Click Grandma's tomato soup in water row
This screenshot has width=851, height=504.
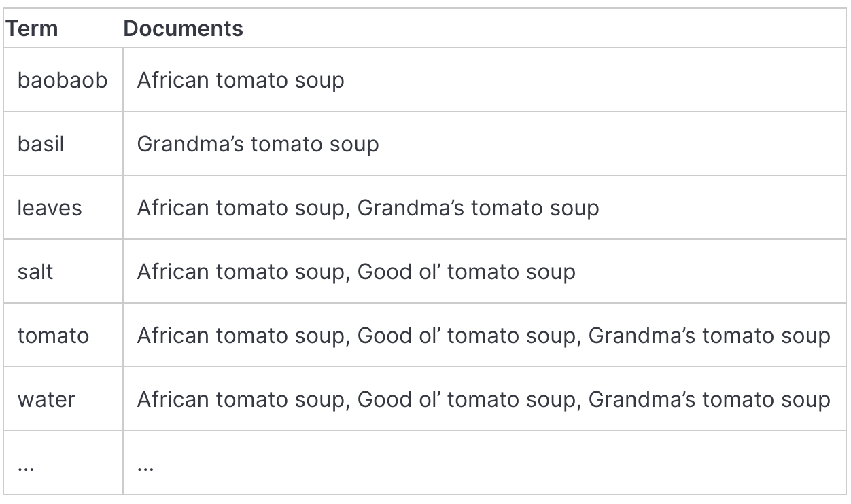point(709,399)
